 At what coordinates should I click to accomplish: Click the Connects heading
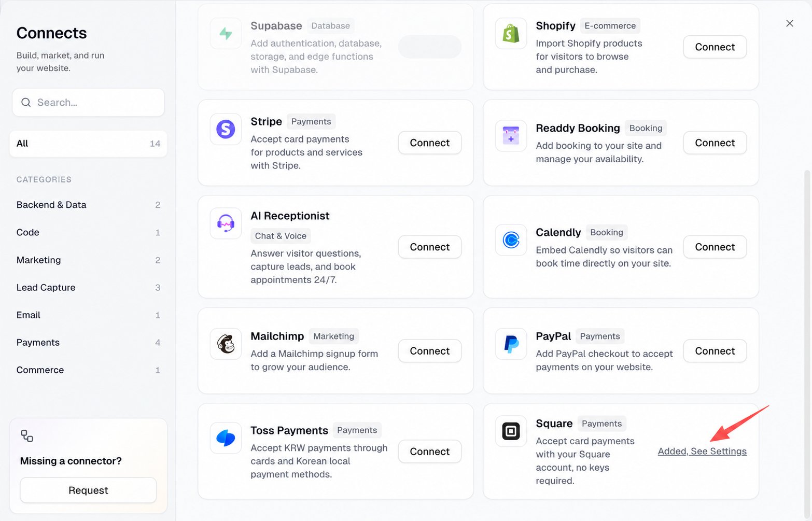tap(51, 33)
